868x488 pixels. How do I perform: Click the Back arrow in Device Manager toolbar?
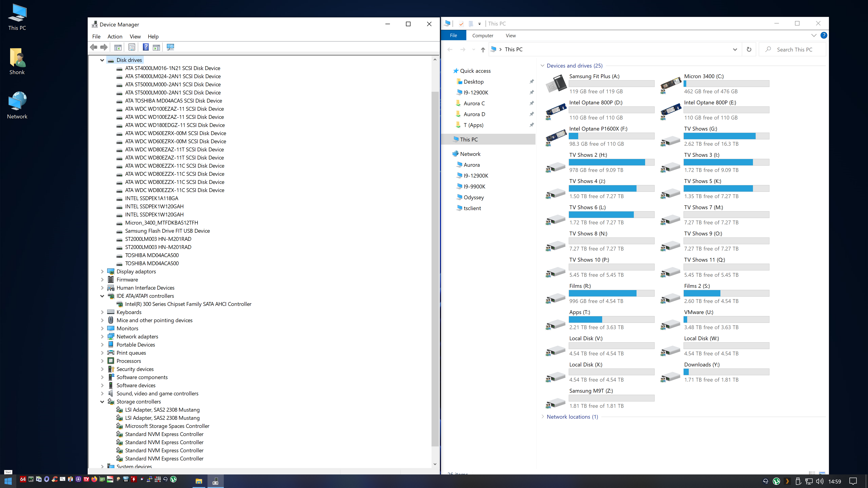(94, 47)
